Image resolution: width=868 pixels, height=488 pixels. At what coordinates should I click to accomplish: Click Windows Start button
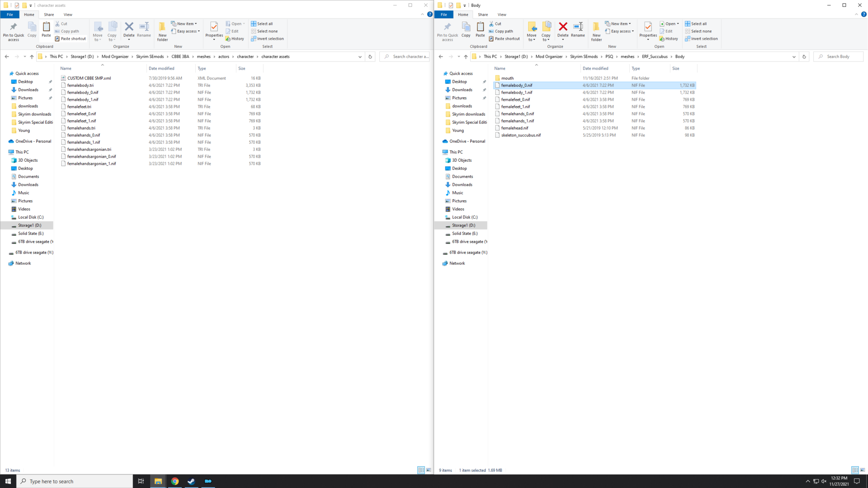[8, 481]
